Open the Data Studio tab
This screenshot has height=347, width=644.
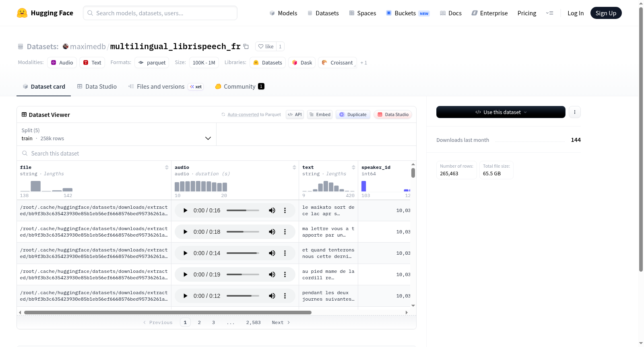(97, 86)
